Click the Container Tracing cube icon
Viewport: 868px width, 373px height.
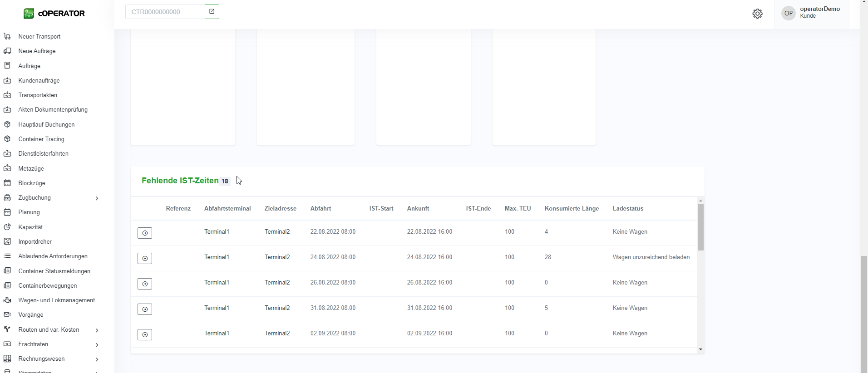[7, 139]
